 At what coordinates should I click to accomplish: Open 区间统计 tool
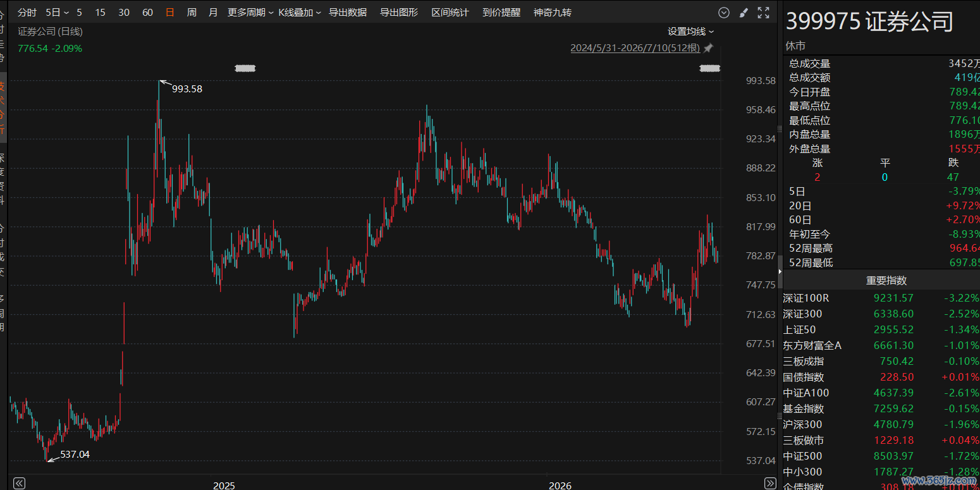[450, 13]
